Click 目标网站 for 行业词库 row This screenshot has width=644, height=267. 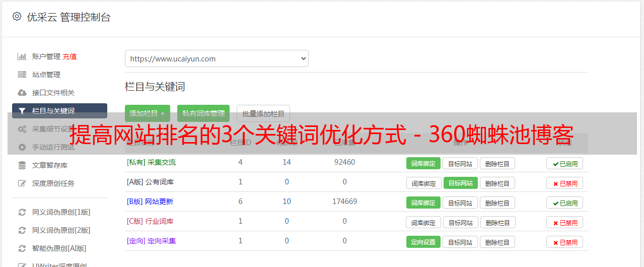[x=461, y=222]
